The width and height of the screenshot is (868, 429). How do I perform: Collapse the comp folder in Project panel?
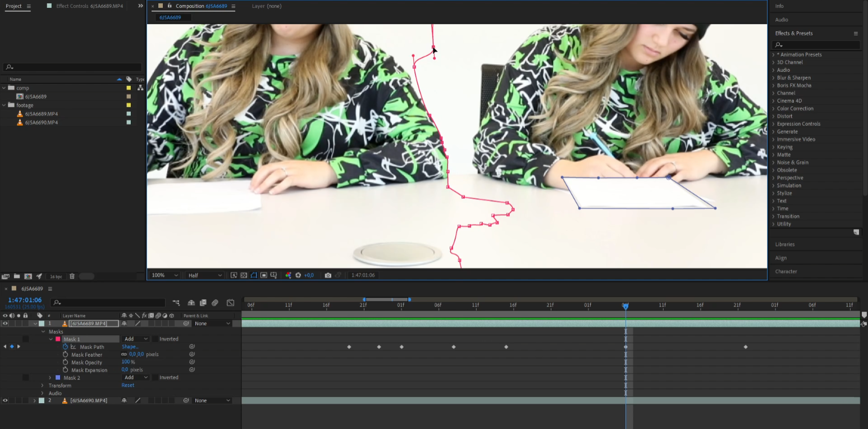[4, 88]
